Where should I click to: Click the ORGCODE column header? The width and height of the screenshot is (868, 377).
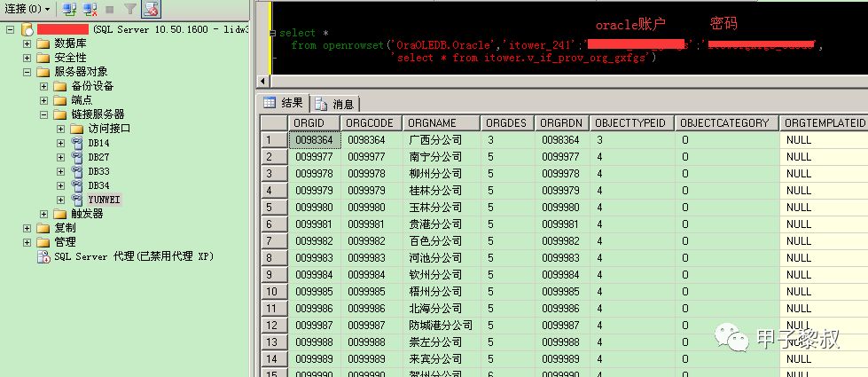pos(371,123)
